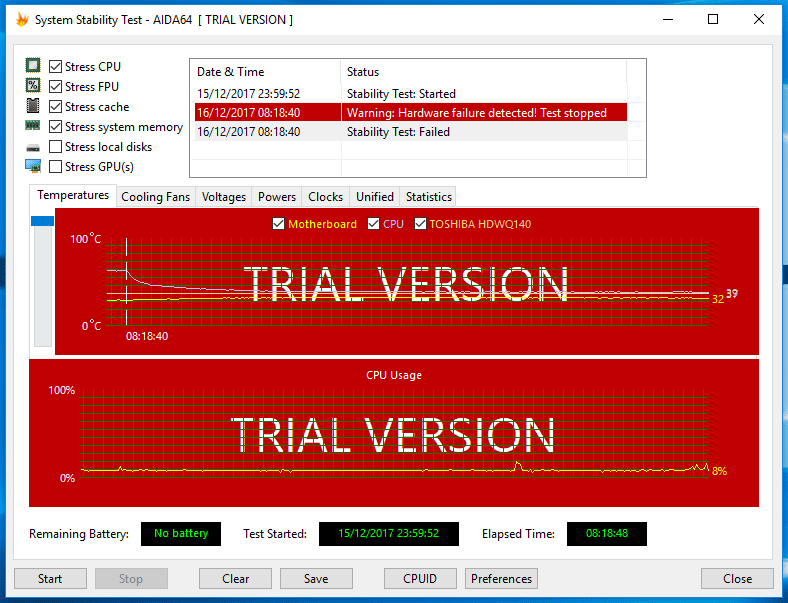The width and height of the screenshot is (788, 603).
Task: Open Preferences
Action: 502,578
